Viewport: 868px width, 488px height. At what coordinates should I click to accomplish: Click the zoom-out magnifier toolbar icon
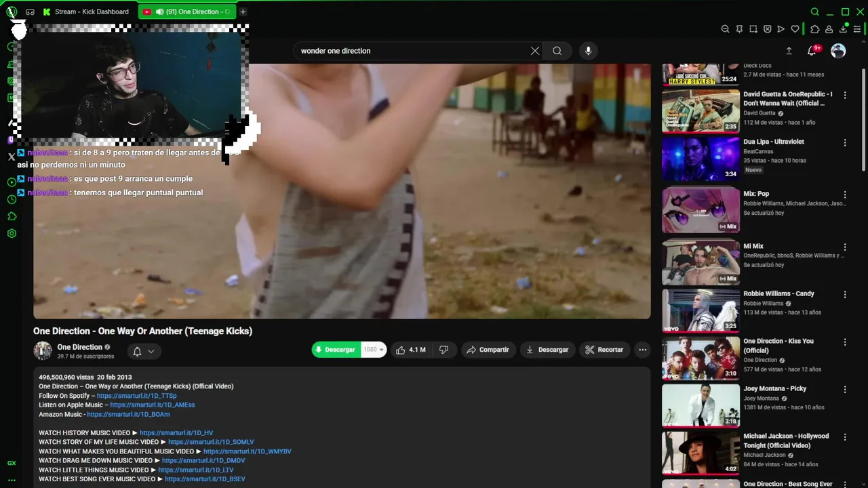click(x=725, y=29)
